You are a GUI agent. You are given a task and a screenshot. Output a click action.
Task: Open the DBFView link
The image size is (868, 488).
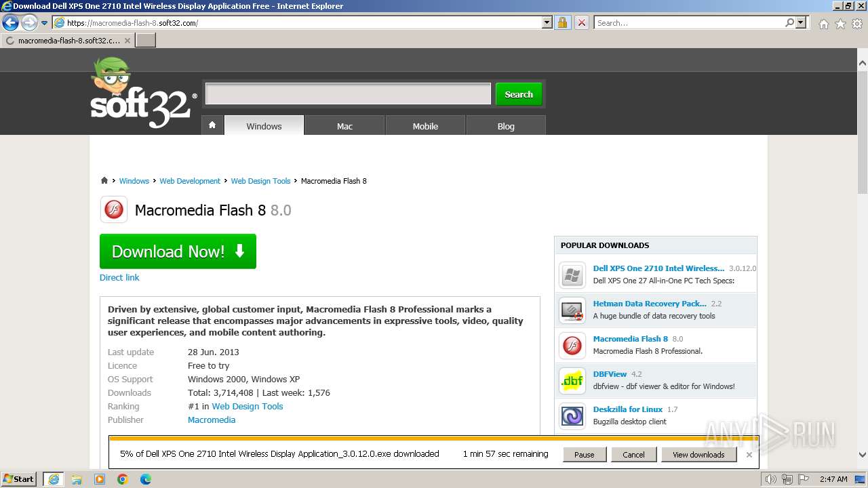610,374
